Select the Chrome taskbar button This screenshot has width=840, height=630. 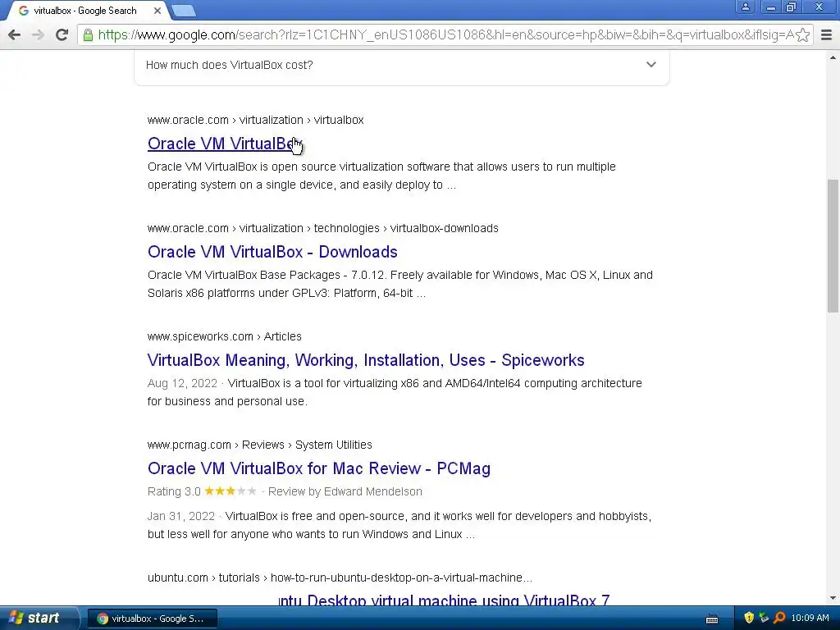pos(152,619)
